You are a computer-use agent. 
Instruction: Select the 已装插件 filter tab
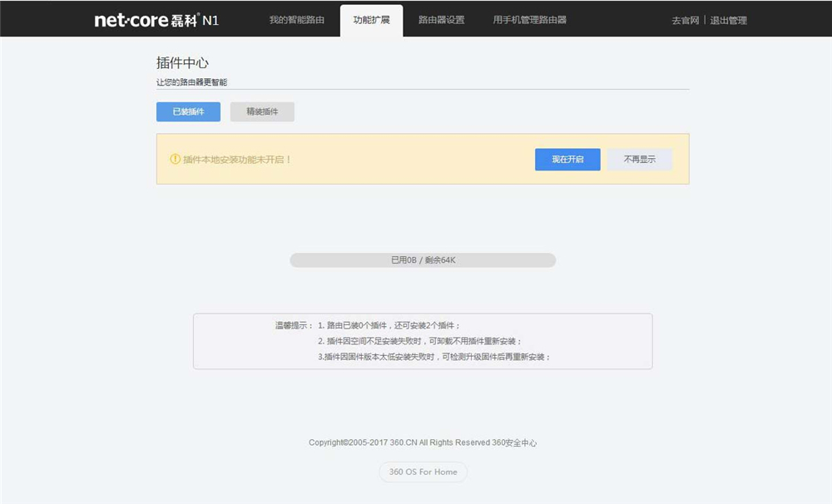pyautogui.click(x=187, y=111)
